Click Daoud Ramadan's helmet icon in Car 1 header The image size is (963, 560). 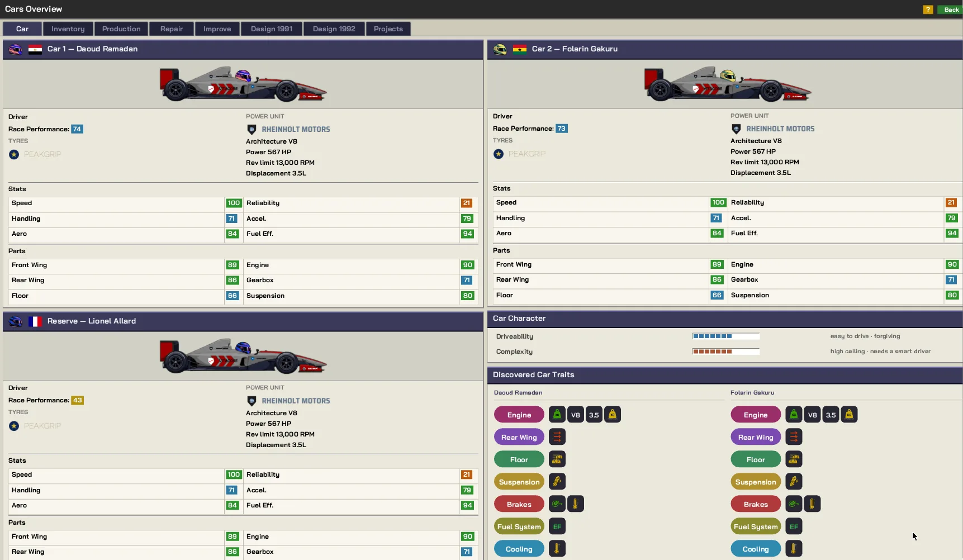(x=16, y=49)
